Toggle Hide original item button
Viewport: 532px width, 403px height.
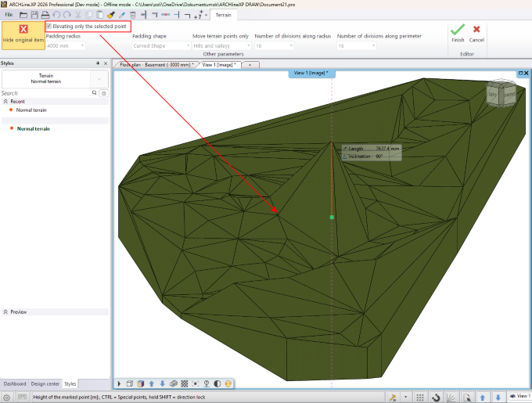click(23, 35)
